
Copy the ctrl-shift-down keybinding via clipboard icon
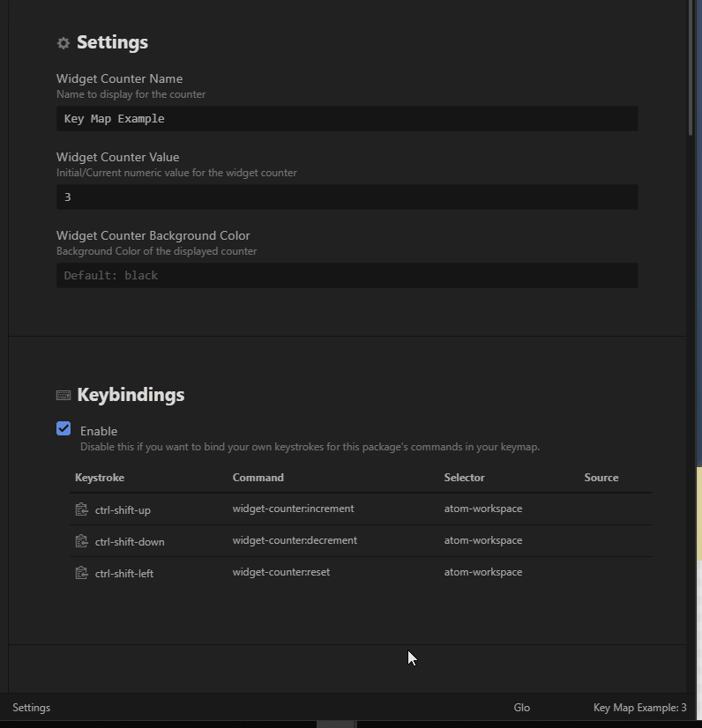coord(82,541)
